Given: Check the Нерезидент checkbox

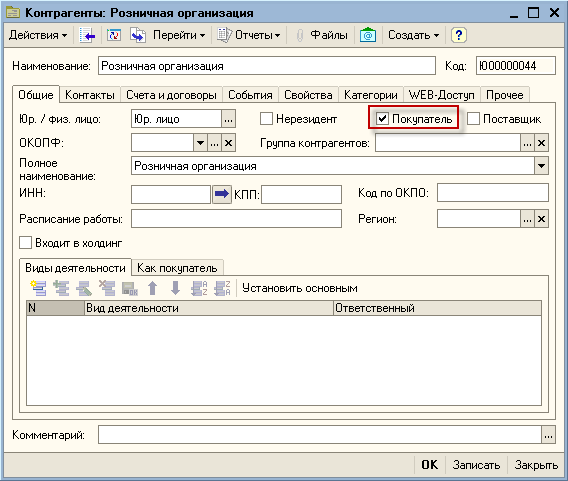Looking at the screenshot, I should (266, 118).
